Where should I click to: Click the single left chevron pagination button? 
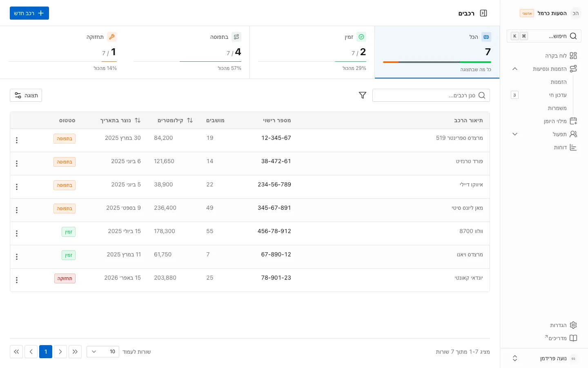pos(31,352)
